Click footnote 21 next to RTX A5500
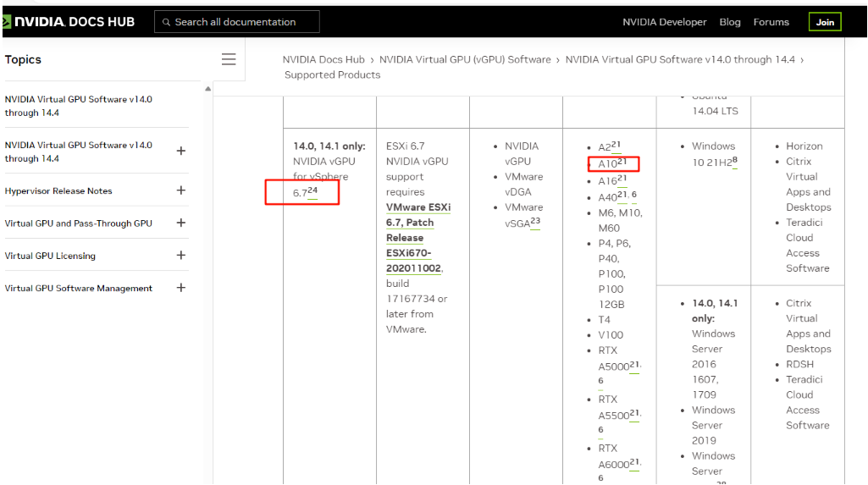 634,414
